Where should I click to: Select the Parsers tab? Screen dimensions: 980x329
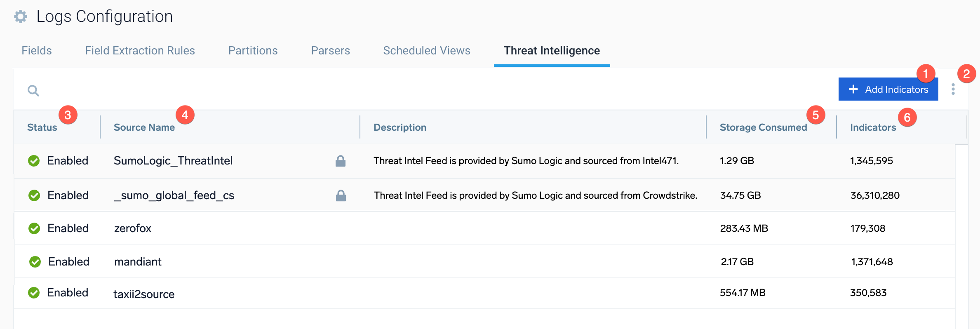[x=330, y=51]
